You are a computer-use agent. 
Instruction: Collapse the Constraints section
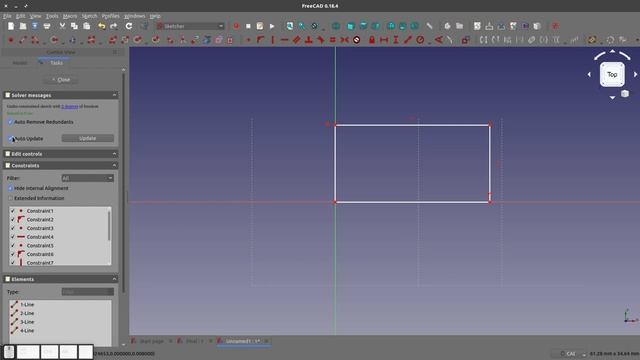114,166
